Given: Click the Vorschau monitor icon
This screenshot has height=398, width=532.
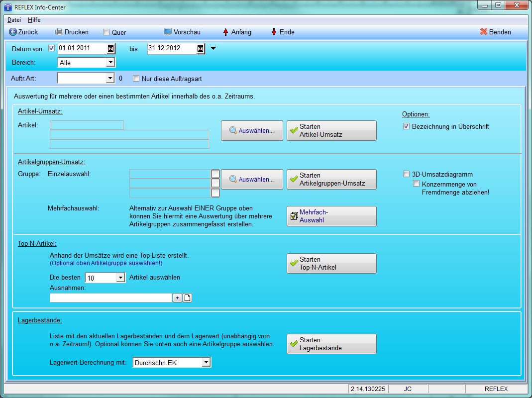Looking at the screenshot, I should click(168, 32).
